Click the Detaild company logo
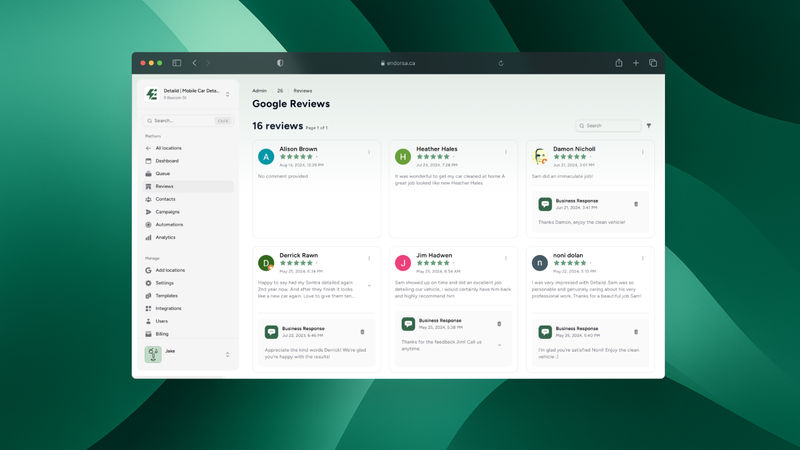The width and height of the screenshot is (800, 450). pyautogui.click(x=152, y=94)
